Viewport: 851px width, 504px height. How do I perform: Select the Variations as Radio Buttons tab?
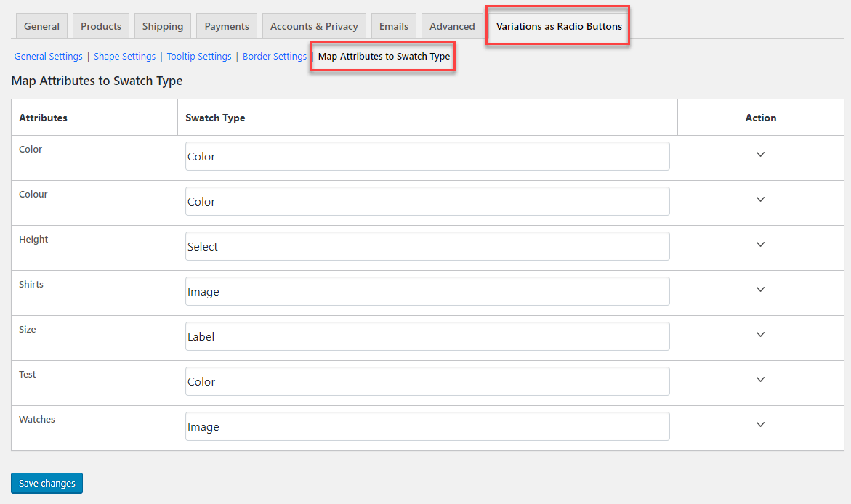(557, 25)
